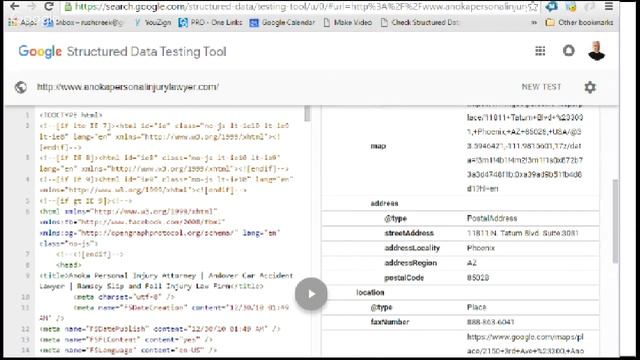Screen dimensions: 640x360
Task: Click the title tag line in source code
Action: 166,281
